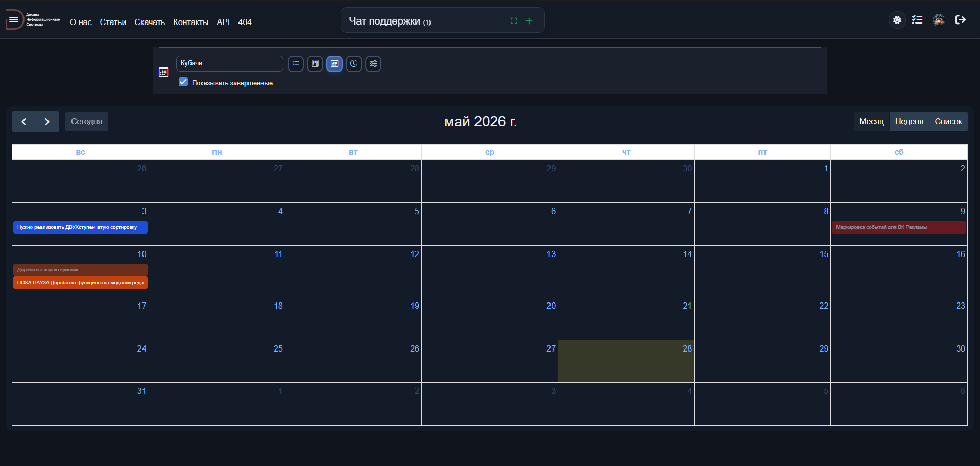
Task: Uncheck the Показывать завершённые checkbox
Action: point(183,82)
